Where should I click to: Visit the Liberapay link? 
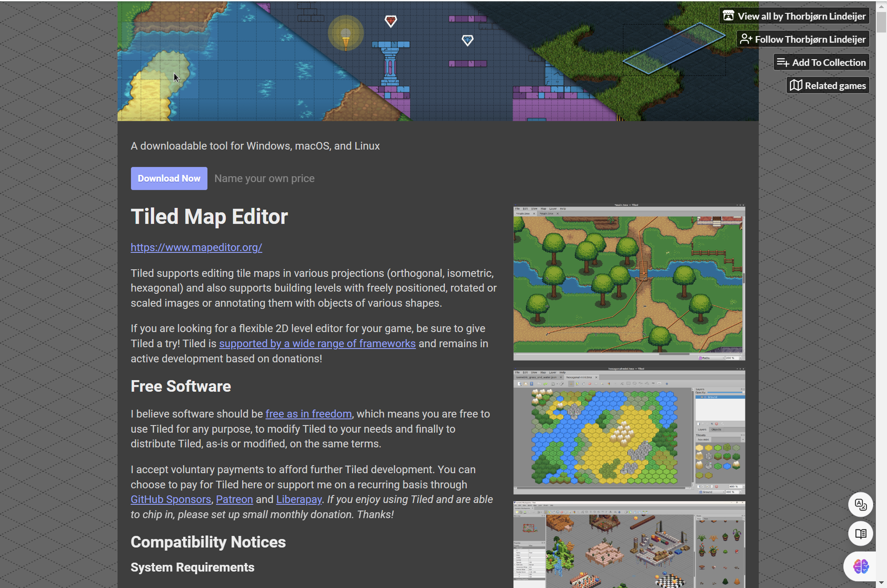299,499
